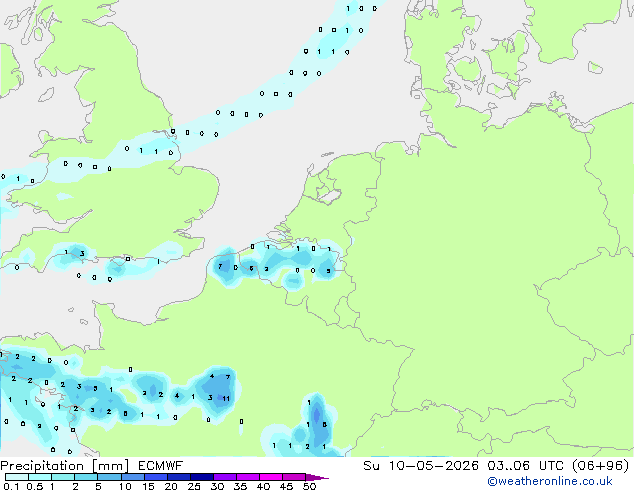Select the 5–10 mm legend swatch
This screenshot has width=634, height=490.
tap(109, 477)
